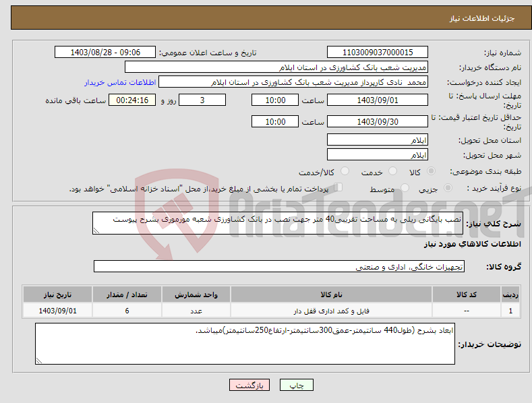The width and height of the screenshot is (532, 403).
Task: Click the گروه کالا field
Action: pos(279,267)
